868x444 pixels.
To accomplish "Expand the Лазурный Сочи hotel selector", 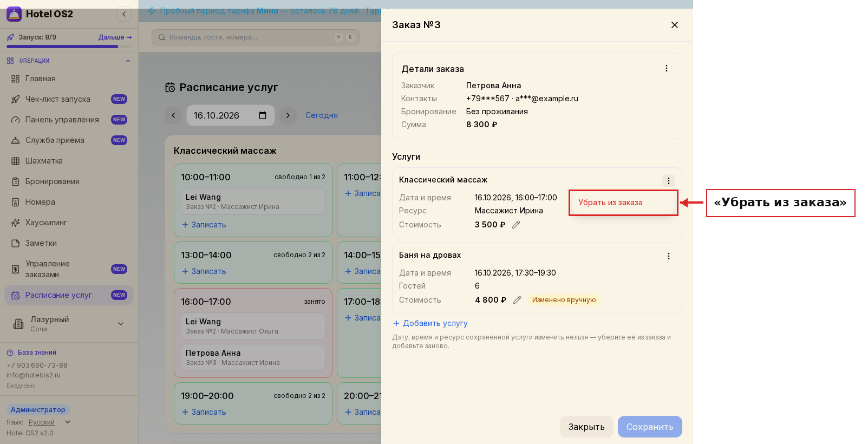I will click(69, 324).
